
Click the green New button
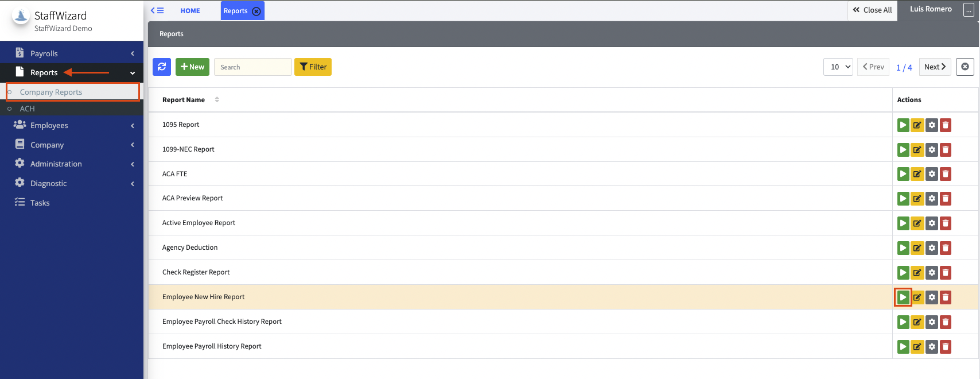tap(192, 67)
